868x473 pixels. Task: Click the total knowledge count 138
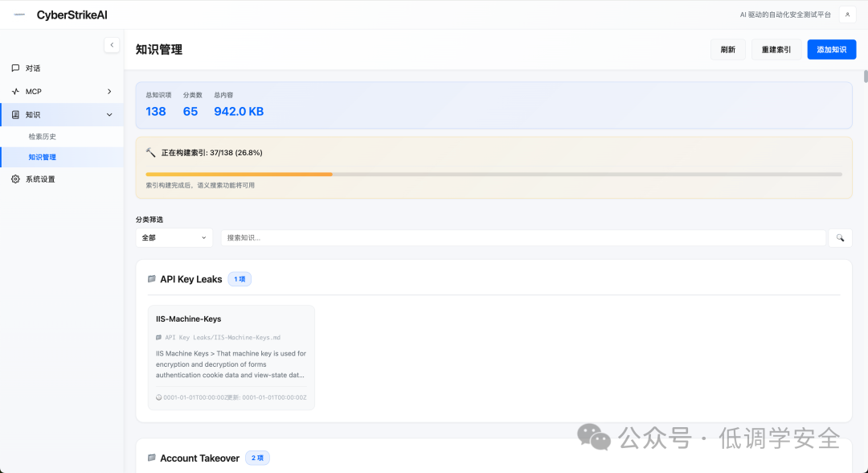pos(156,111)
